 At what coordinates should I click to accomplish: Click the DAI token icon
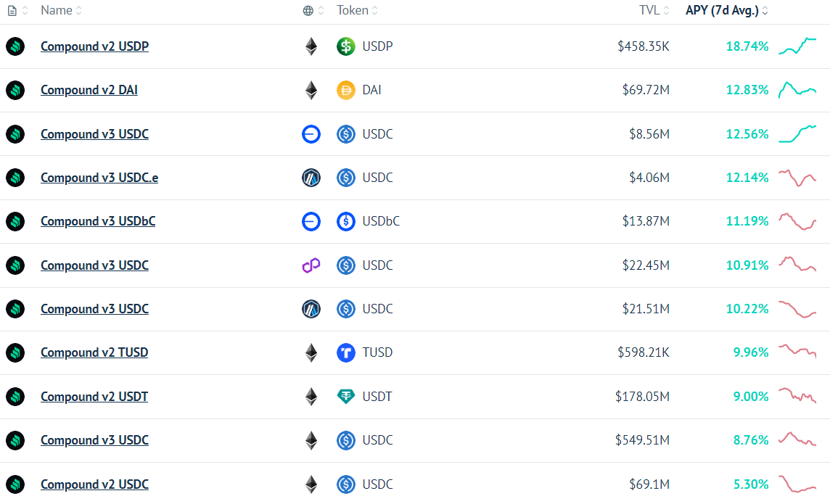coord(345,90)
